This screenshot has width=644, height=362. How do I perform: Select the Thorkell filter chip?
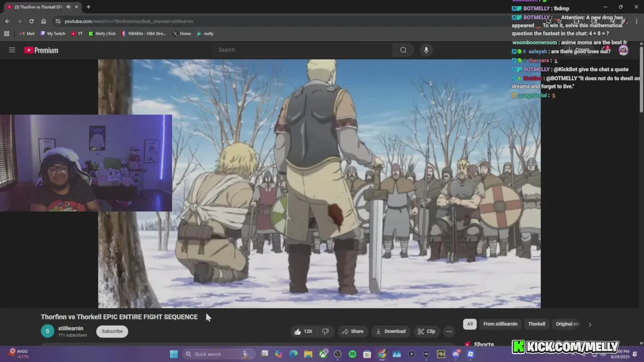click(536, 324)
